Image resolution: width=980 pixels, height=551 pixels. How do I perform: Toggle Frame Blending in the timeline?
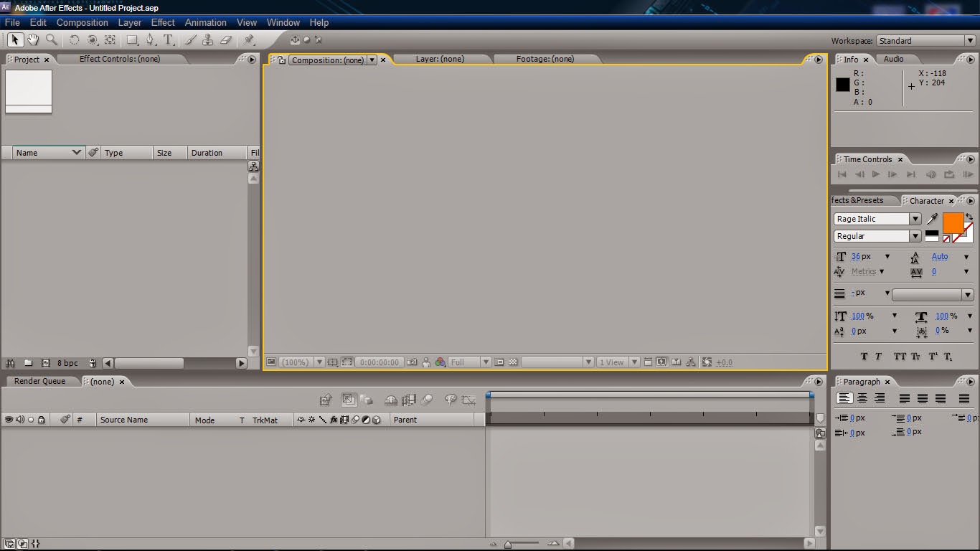(409, 400)
